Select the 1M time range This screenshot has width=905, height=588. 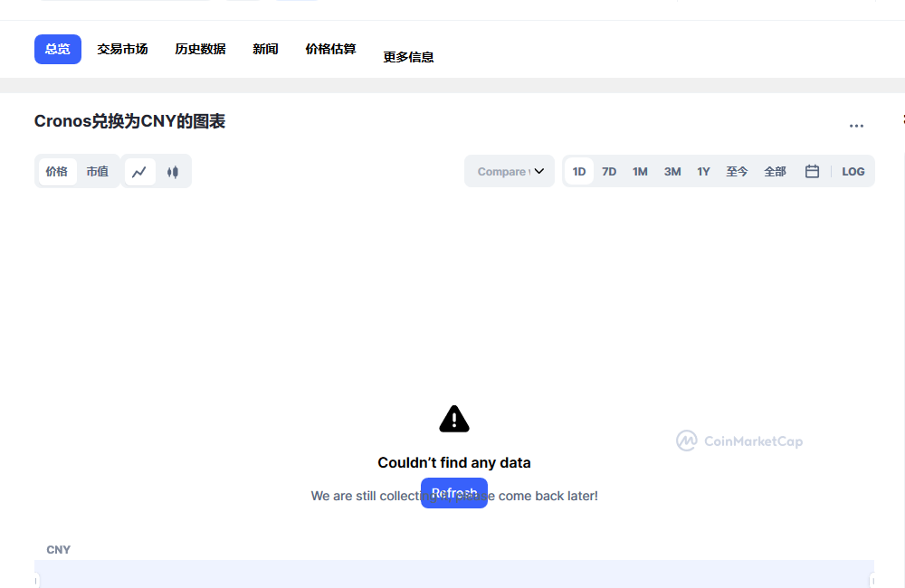coord(640,171)
